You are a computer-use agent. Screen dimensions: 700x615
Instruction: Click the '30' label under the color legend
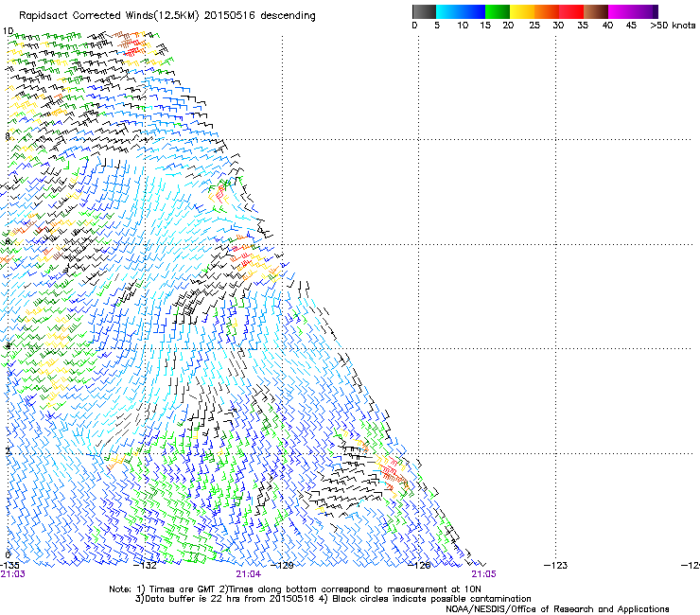coord(558,26)
